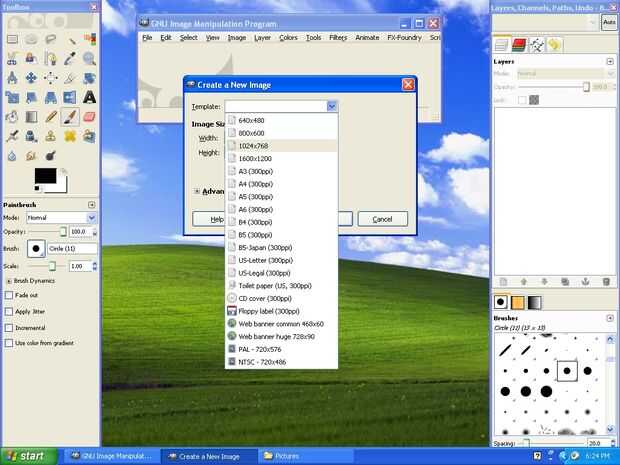Click the delete layer trash icon

606,282
